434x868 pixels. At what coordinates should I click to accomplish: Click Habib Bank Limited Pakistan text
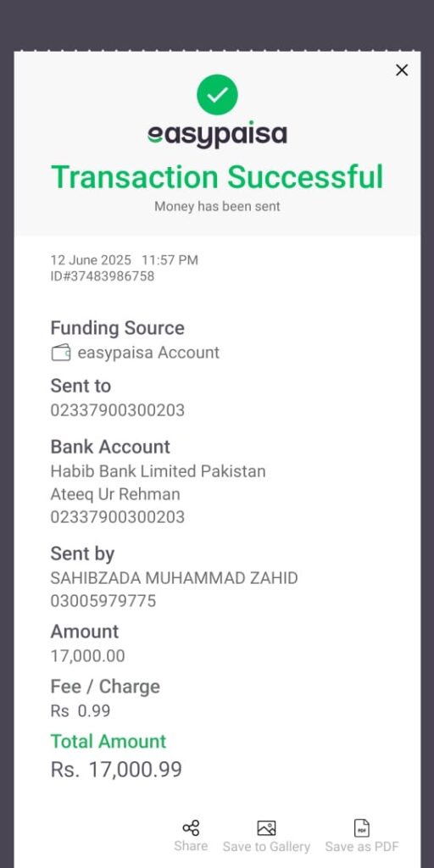coord(158,471)
